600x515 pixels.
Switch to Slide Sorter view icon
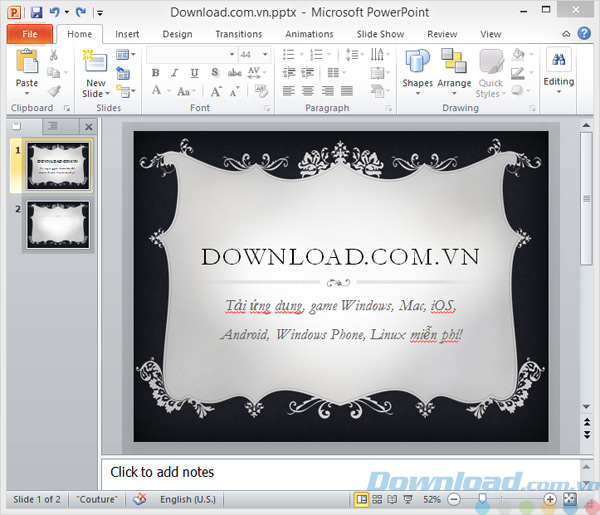377,499
